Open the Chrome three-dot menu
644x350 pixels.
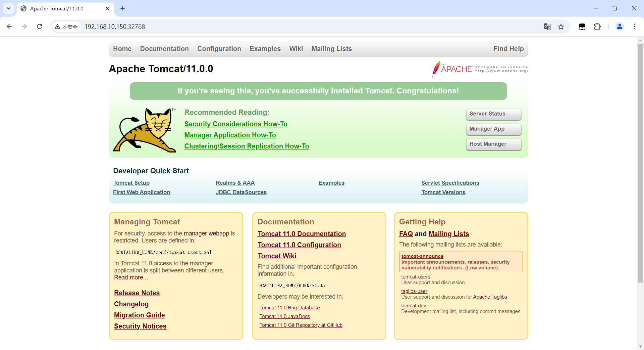(635, 27)
